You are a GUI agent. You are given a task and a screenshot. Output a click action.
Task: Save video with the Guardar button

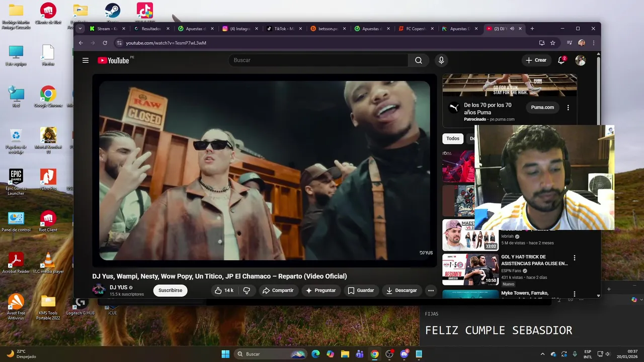coord(361,290)
